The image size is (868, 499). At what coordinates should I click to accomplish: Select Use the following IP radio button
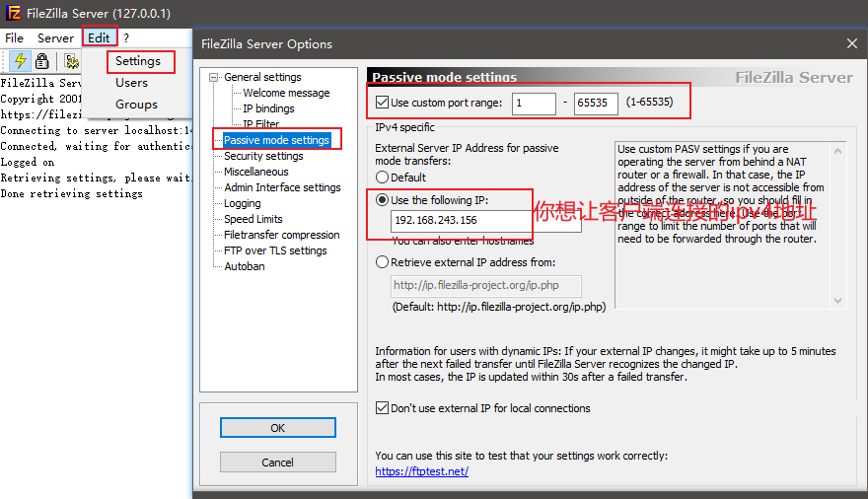point(382,200)
